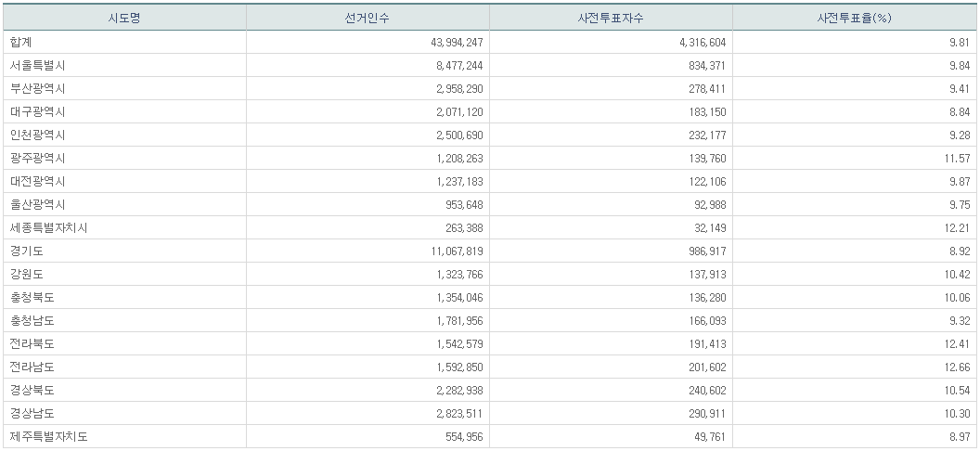Select 울산광역시 voter count 953,648
Image resolution: width=980 pixels, height=451 pixels.
(x=459, y=204)
